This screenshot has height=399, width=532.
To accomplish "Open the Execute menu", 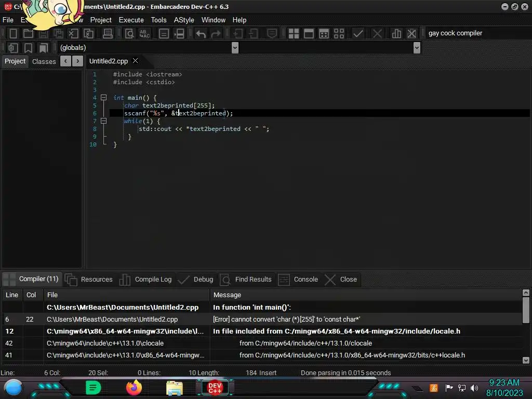I will (131, 20).
